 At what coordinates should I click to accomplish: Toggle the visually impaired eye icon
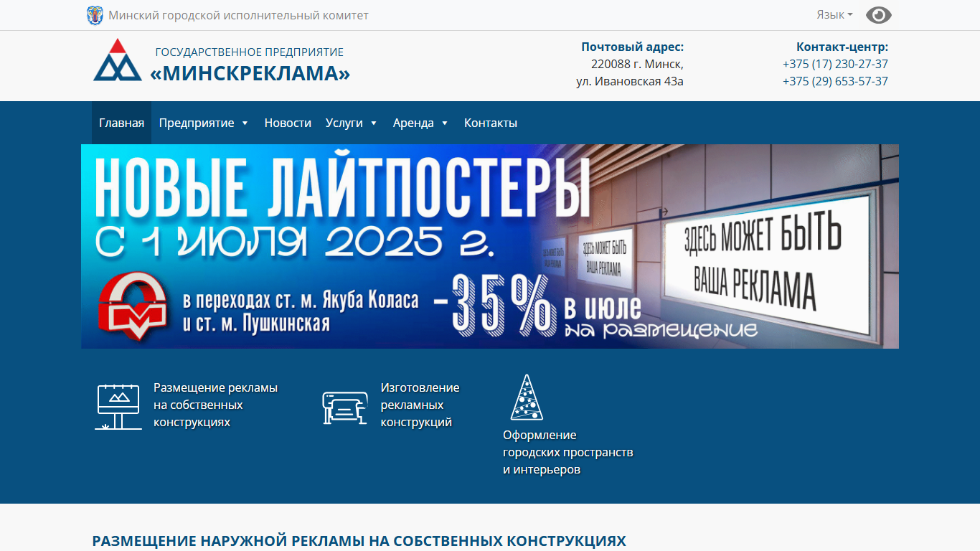click(x=878, y=15)
